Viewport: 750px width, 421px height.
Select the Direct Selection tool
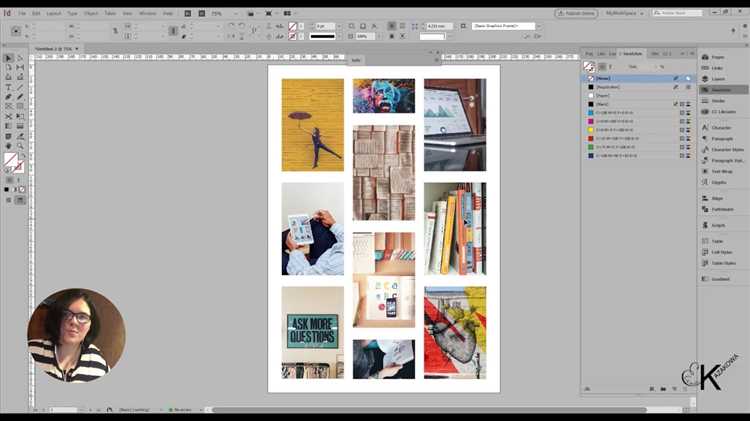[x=20, y=58]
